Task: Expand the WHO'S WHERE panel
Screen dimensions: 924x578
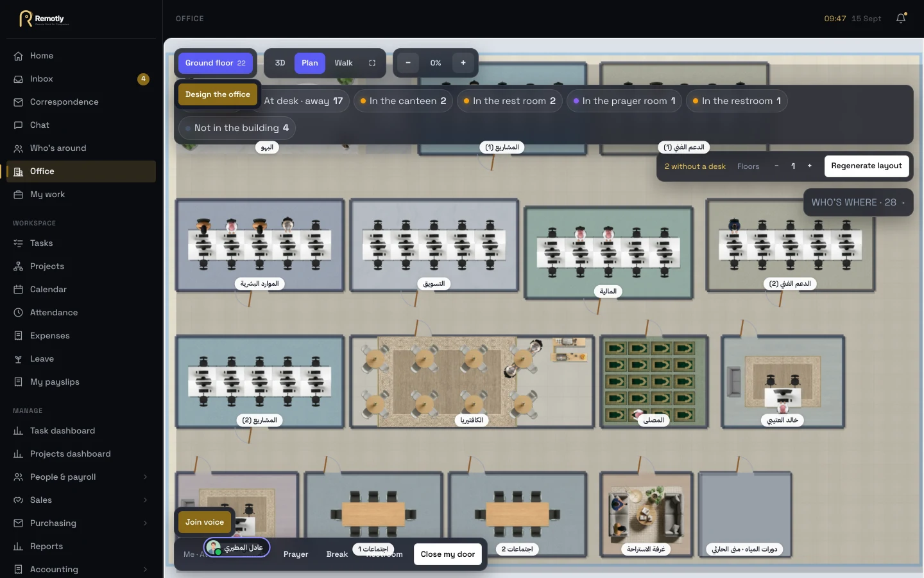Action: pos(858,202)
